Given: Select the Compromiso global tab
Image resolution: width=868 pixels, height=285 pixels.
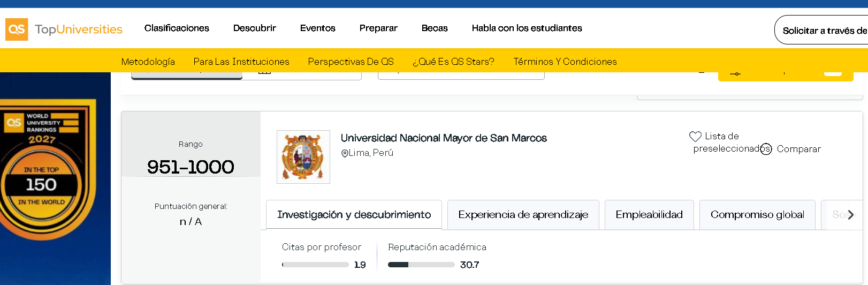Looking at the screenshot, I should [x=757, y=215].
